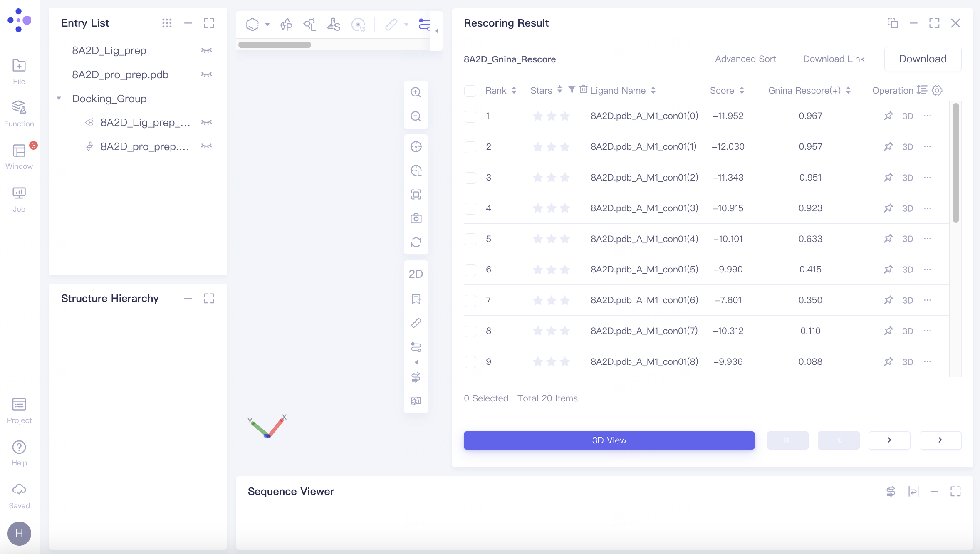Open the Simulation flask tool
Image resolution: width=980 pixels, height=554 pixels.
click(x=334, y=25)
